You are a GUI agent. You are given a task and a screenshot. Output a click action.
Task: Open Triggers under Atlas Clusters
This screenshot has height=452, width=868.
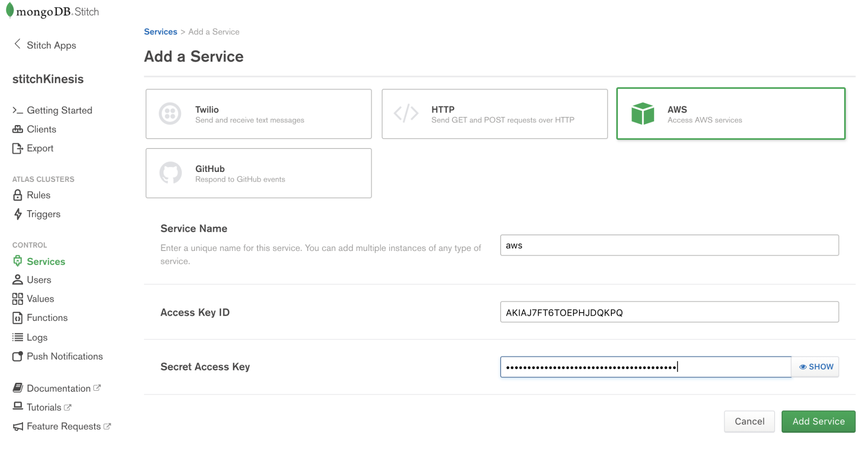[x=43, y=214]
